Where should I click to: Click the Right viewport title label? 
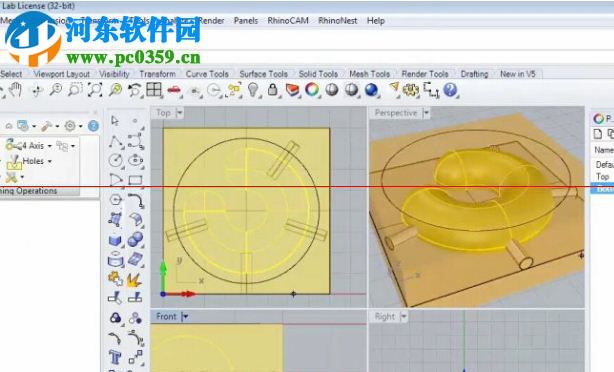[385, 316]
